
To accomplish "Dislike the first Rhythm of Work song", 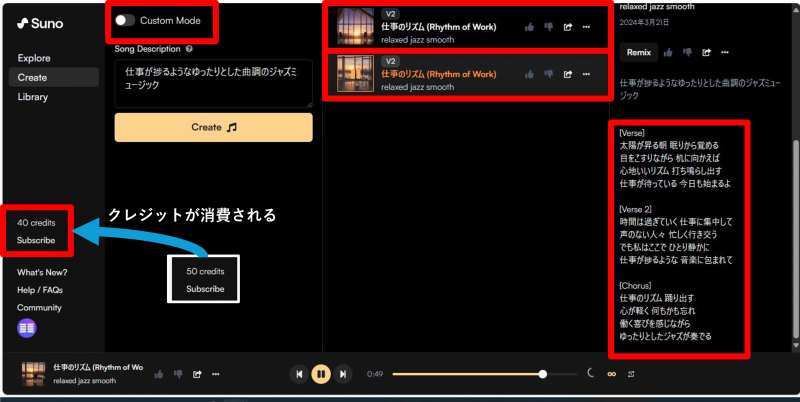I will (548, 27).
